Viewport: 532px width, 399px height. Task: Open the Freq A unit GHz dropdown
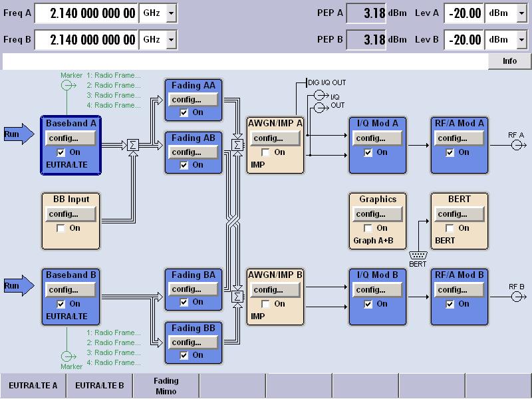click(172, 13)
